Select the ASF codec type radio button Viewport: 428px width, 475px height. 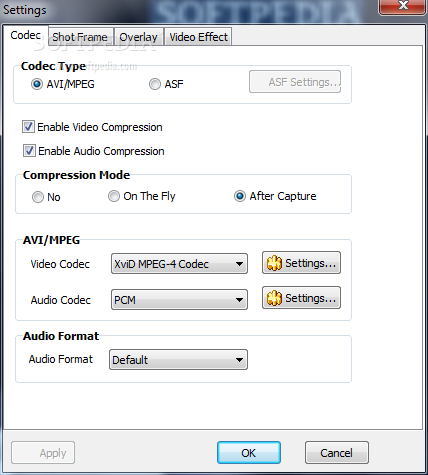pyautogui.click(x=155, y=84)
